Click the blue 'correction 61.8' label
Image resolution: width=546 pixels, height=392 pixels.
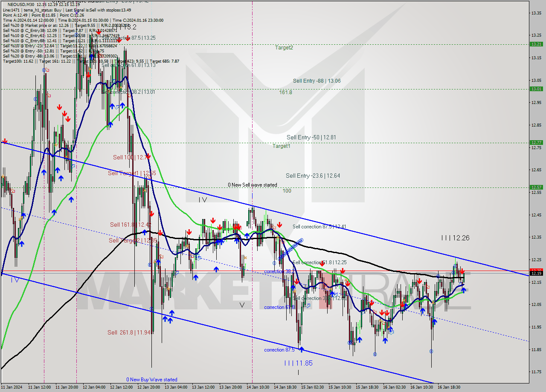pos(279,307)
